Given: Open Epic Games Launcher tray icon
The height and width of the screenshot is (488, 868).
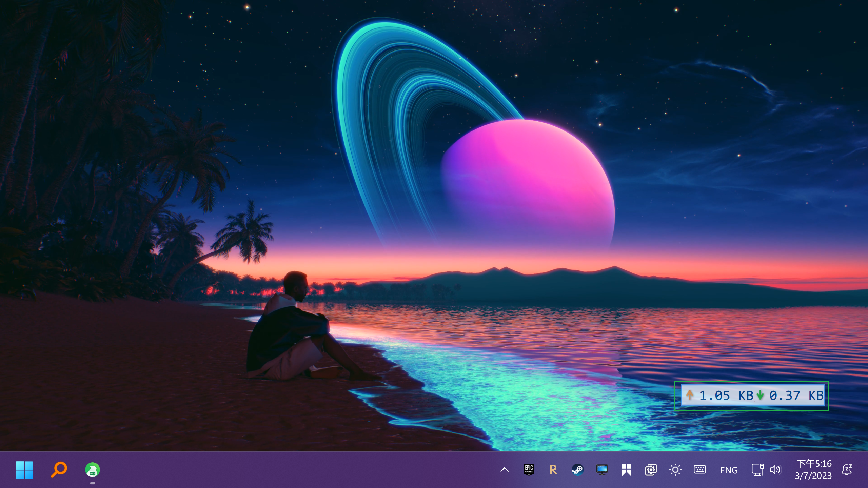Looking at the screenshot, I should pos(529,470).
